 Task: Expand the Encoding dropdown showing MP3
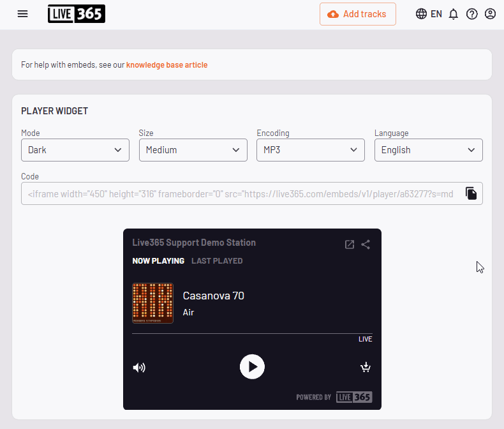(x=311, y=150)
